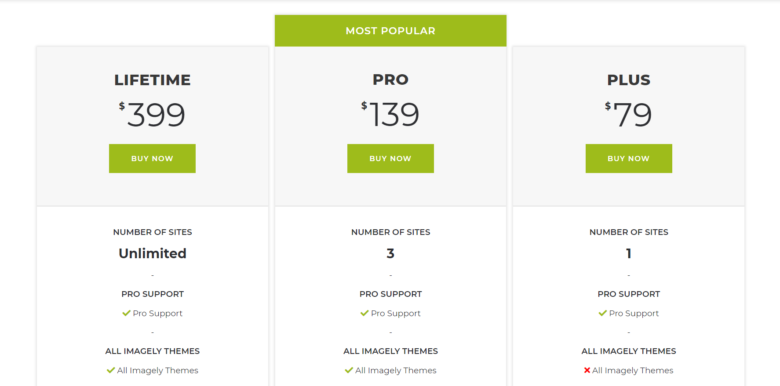Click the $79 price

coord(629,115)
